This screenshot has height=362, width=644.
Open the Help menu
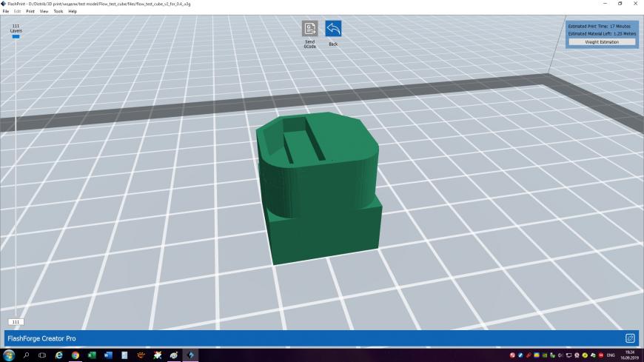pos(73,12)
